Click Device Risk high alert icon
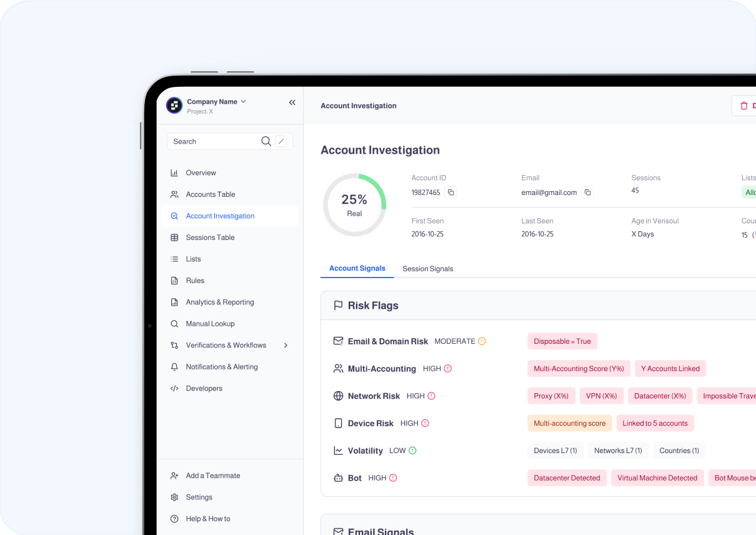The height and width of the screenshot is (535, 756). pyautogui.click(x=425, y=423)
